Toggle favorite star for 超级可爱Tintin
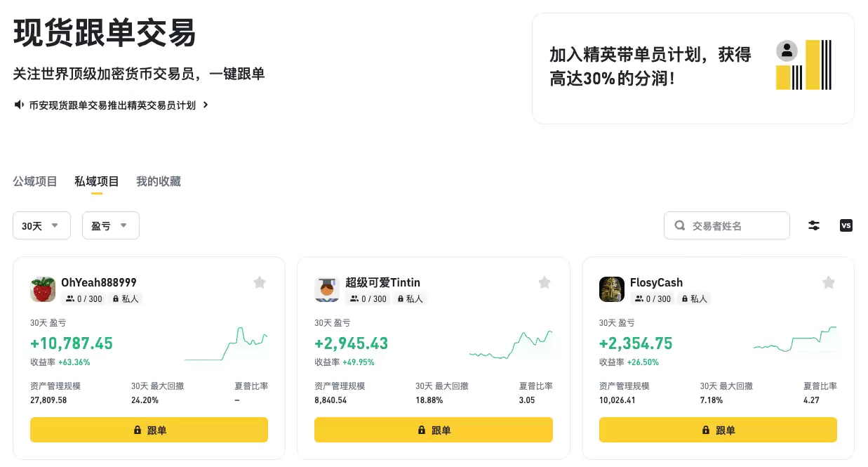The image size is (868, 467). coord(544,282)
